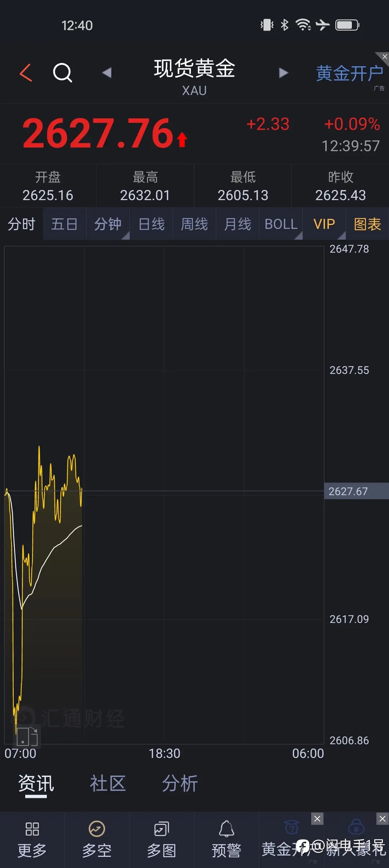Tap the 黄金开户 ad link

coord(349,73)
